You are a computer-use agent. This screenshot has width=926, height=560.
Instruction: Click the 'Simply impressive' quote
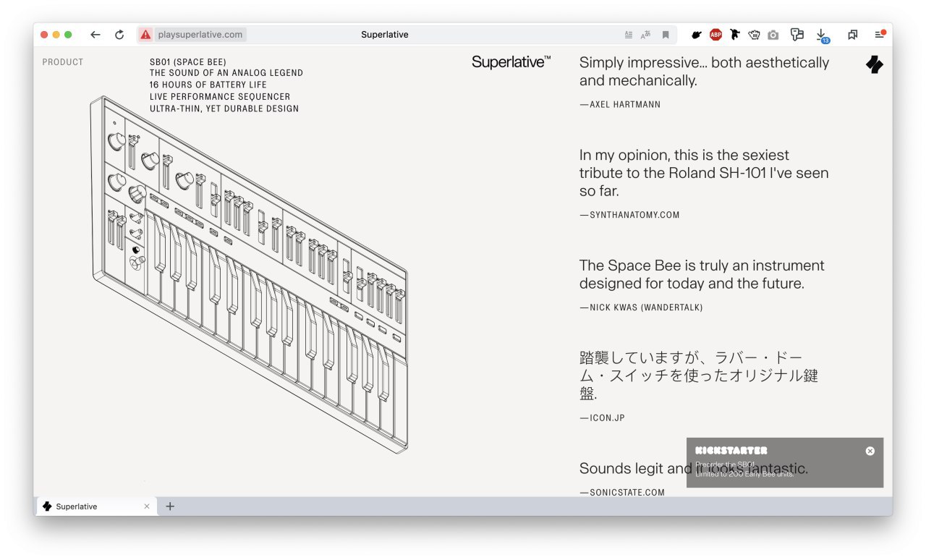704,72
